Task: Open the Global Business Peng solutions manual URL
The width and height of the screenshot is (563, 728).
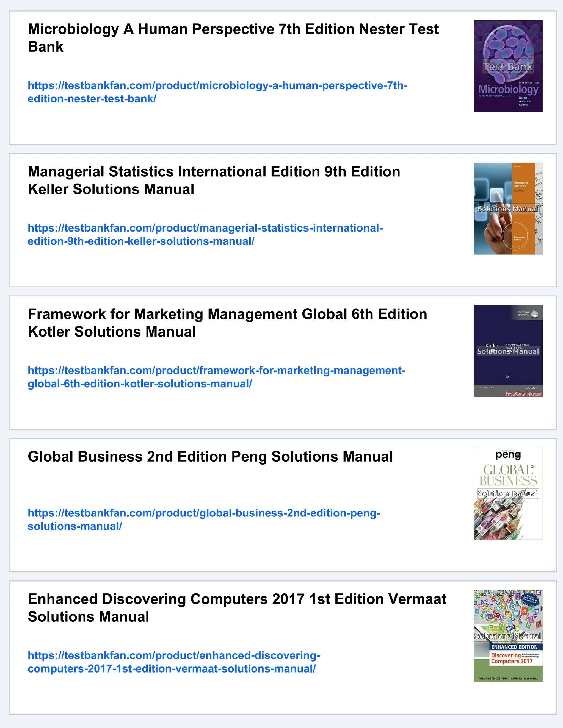Action: [204, 519]
